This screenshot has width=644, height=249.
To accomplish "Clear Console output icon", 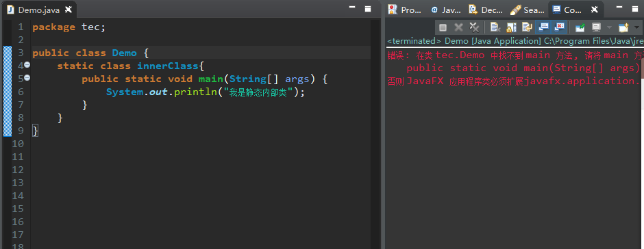I will tap(495, 27).
